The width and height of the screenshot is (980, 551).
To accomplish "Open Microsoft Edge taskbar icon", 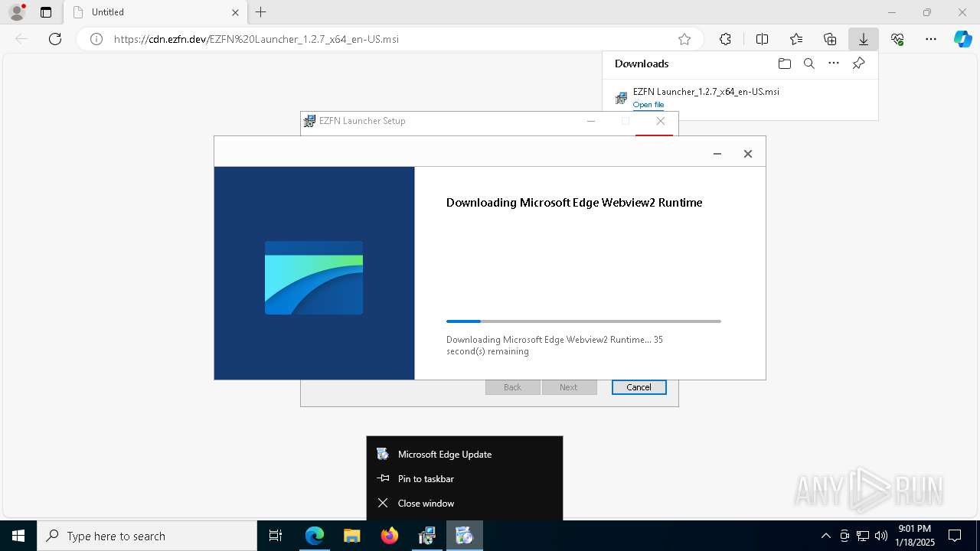I will tap(315, 536).
